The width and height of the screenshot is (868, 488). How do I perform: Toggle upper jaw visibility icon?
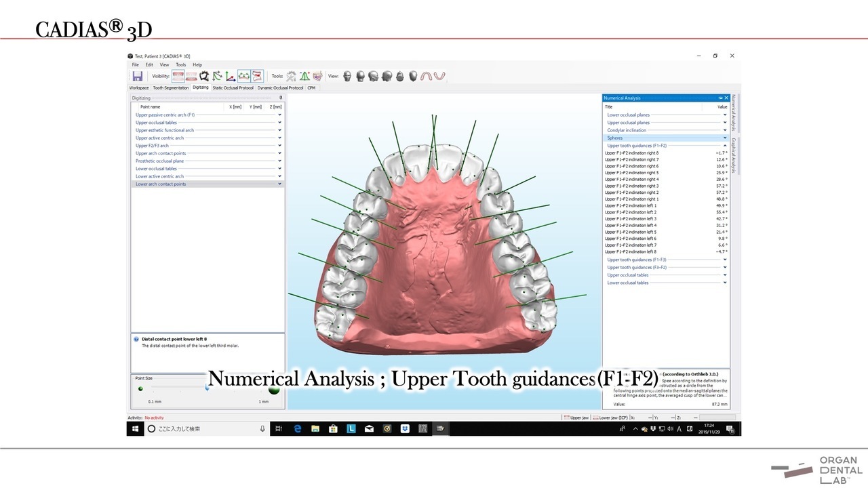click(178, 77)
